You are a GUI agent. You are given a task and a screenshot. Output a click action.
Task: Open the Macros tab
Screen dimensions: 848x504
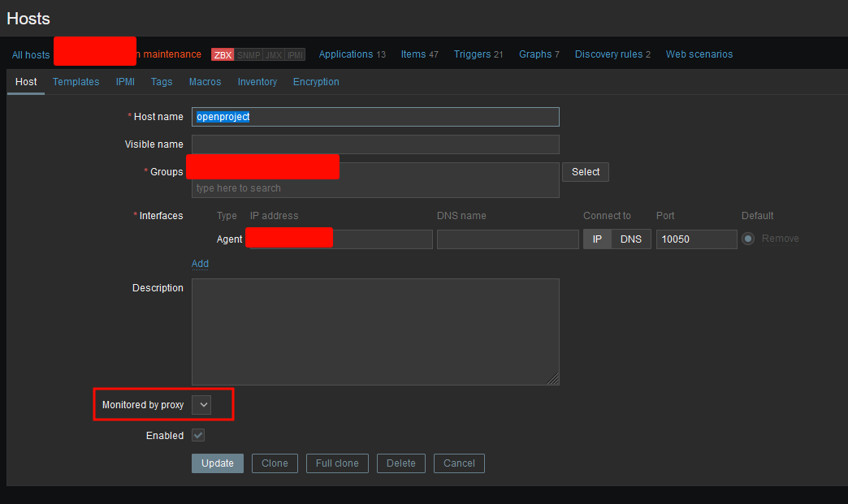click(x=205, y=82)
